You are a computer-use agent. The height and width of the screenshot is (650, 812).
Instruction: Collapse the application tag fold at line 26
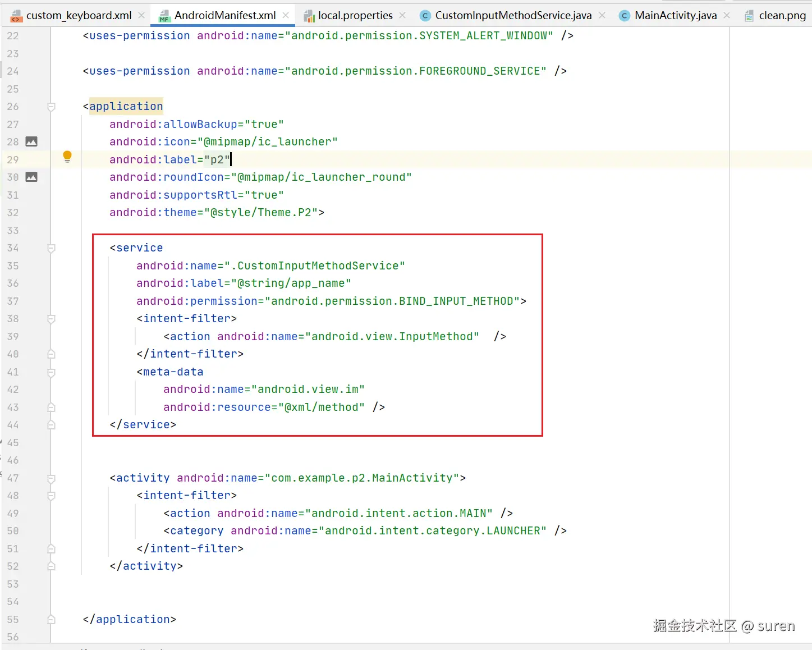[51, 107]
